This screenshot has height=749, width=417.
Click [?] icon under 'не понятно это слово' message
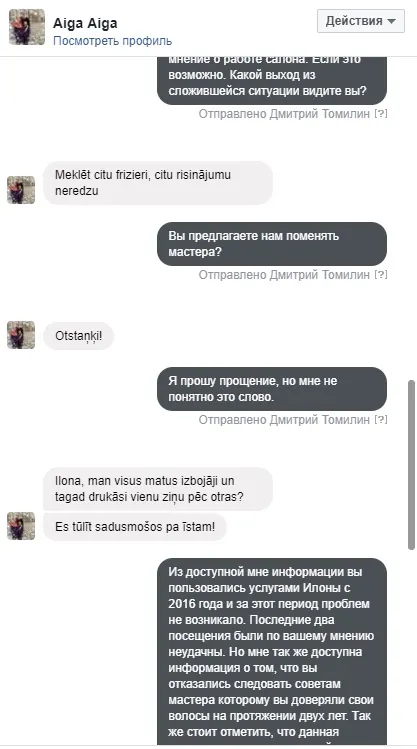[x=381, y=420]
